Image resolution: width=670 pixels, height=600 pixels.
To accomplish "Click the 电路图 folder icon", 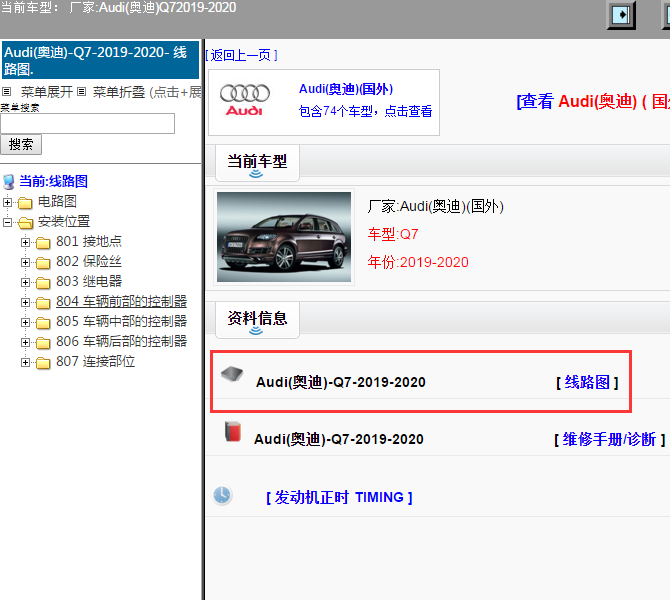I will coord(25,202).
